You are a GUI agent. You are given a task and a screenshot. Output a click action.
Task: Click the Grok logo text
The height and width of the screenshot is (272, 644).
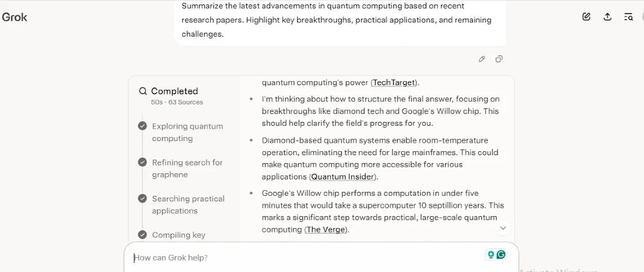pos(15,17)
